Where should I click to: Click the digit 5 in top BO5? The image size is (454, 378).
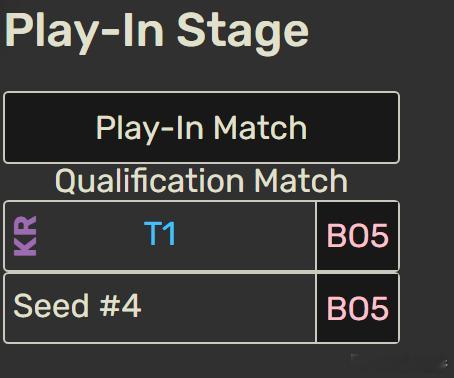point(379,236)
